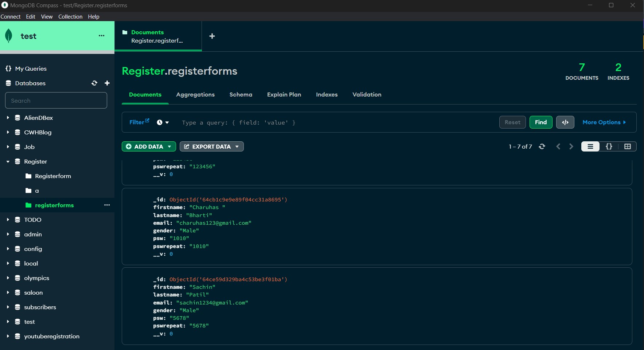Collapse the Register database
This screenshot has height=350, width=644.
(8, 161)
